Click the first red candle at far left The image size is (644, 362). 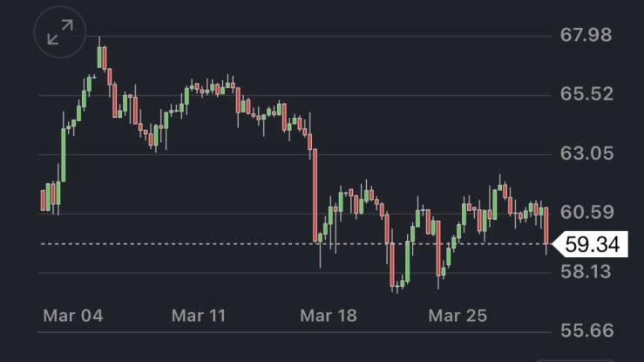[x=43, y=200]
